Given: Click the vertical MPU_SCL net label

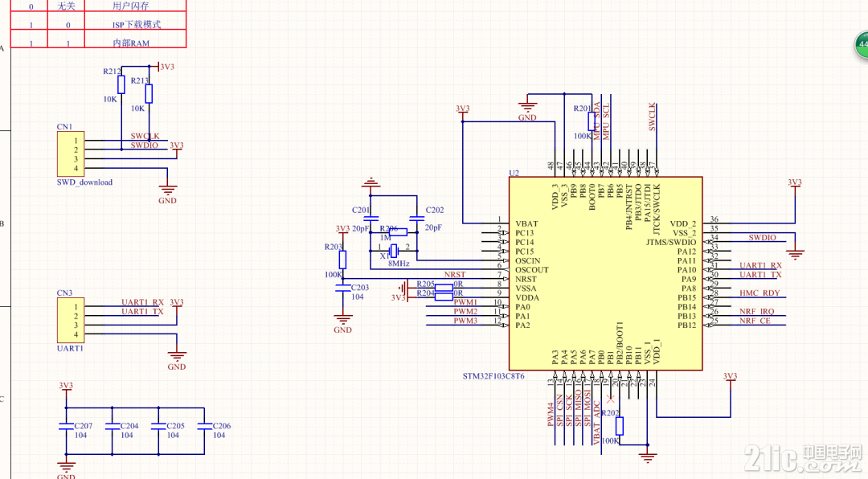Looking at the screenshot, I should tap(606, 121).
